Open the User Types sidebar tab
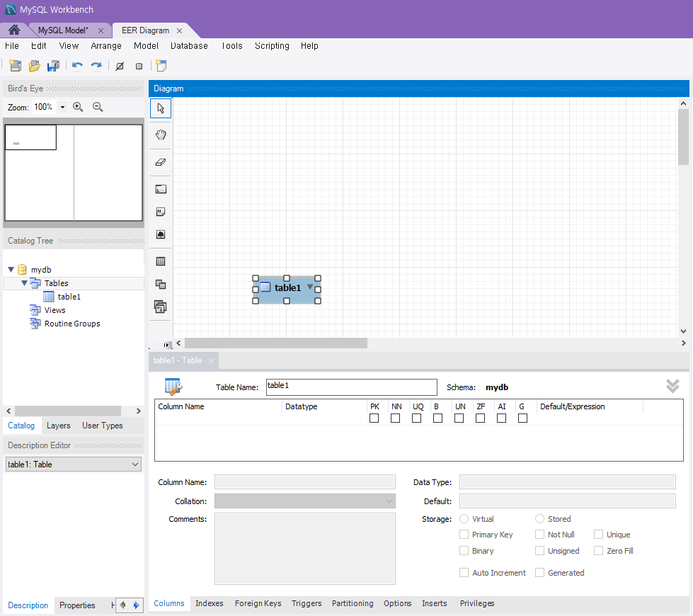The image size is (693, 616). pos(103,426)
